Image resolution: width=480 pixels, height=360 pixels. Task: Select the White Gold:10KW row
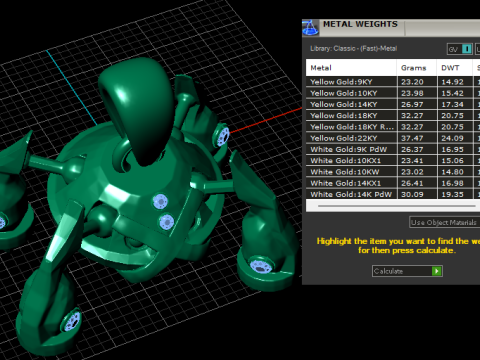(393, 172)
